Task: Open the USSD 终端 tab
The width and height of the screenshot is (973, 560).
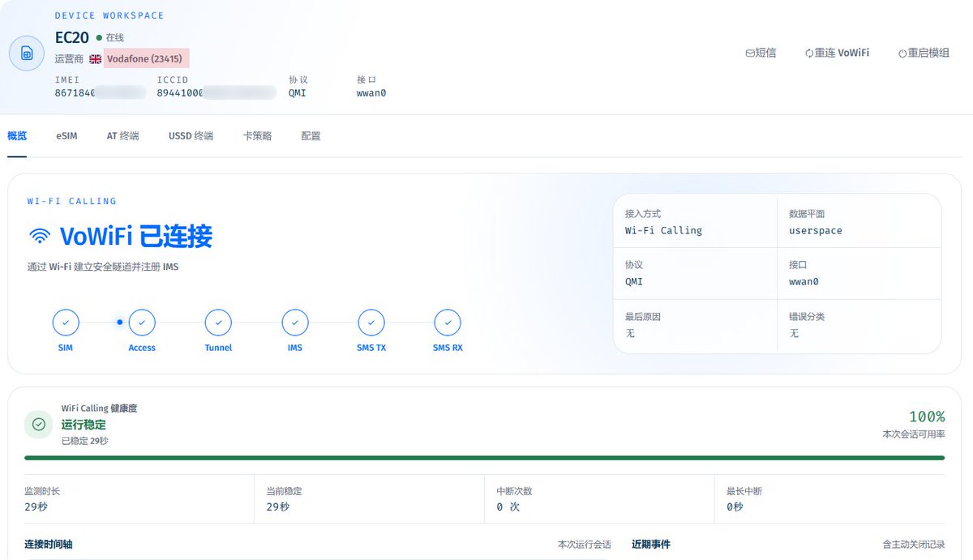Action: click(191, 135)
